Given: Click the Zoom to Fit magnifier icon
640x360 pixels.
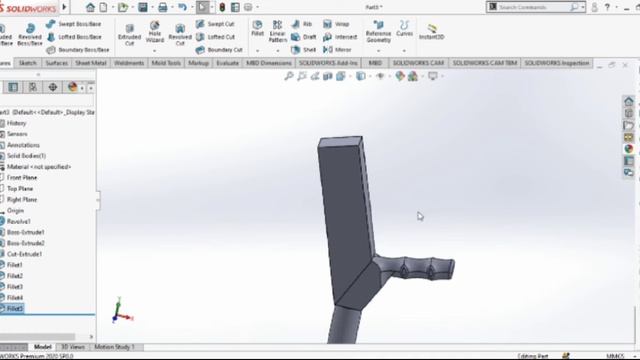Looking at the screenshot, I should click(289, 76).
